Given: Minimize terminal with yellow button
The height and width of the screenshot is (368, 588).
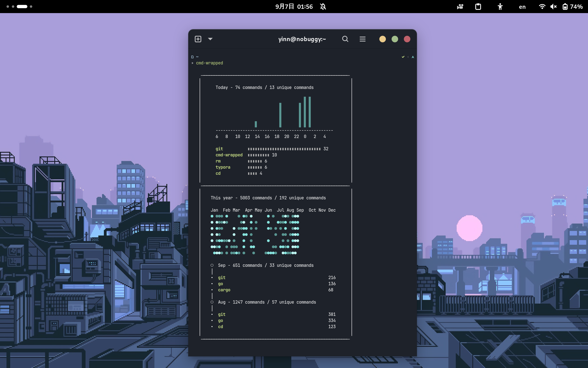Looking at the screenshot, I should tap(382, 39).
